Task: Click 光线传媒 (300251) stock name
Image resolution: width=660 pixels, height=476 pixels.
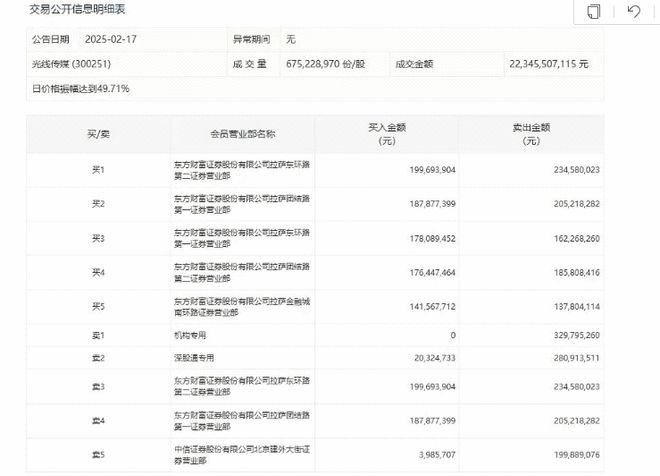Action: tap(72, 64)
